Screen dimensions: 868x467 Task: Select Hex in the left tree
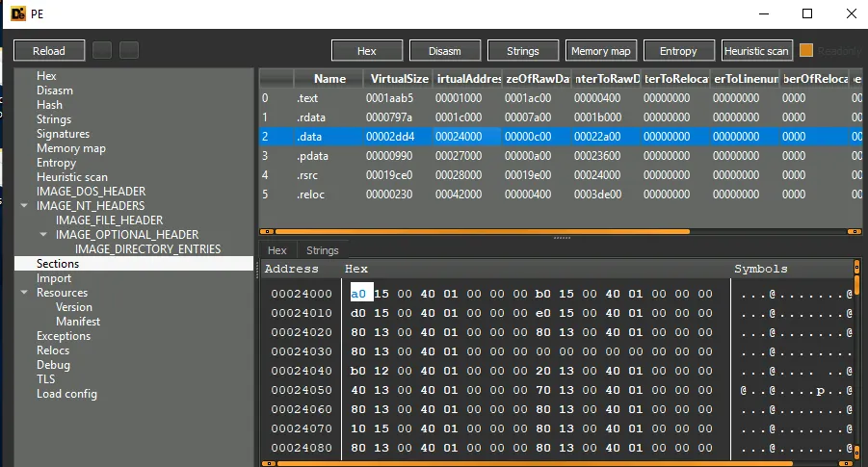coord(46,76)
